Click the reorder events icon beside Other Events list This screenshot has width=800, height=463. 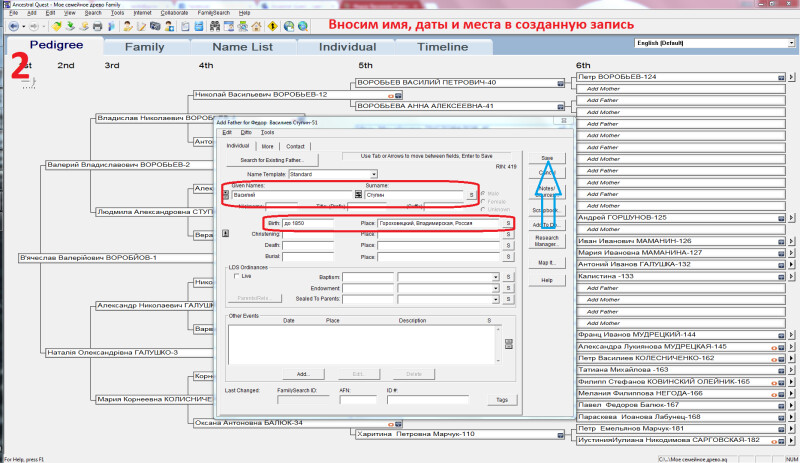[509, 344]
